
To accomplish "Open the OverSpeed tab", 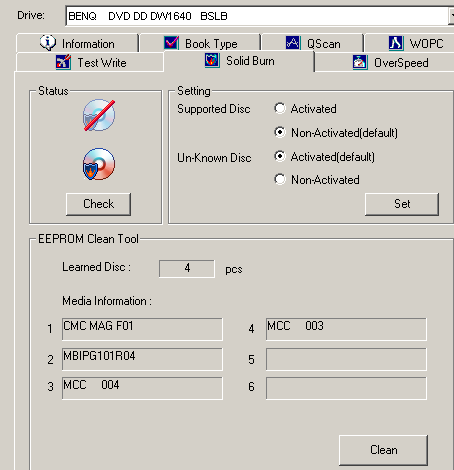I will point(385,63).
